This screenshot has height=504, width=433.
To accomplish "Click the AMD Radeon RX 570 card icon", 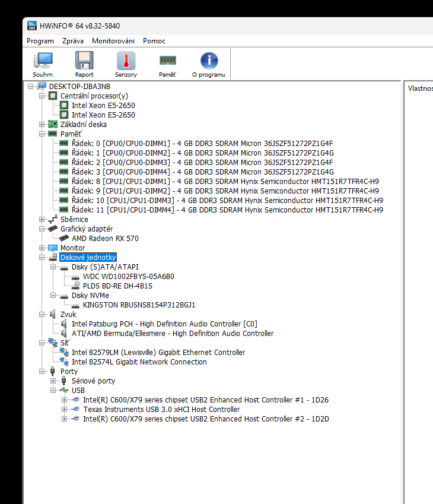I will point(64,238).
